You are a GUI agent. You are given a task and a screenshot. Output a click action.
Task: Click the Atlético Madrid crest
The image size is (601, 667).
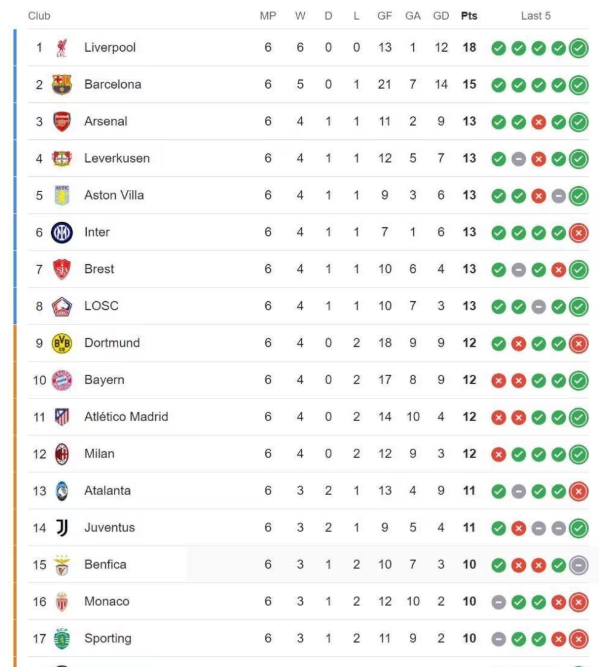point(62,417)
